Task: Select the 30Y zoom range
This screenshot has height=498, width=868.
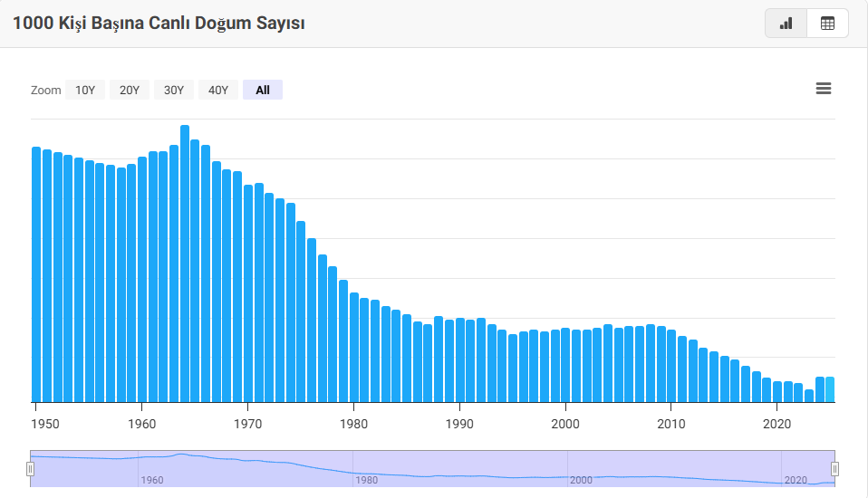Action: click(x=174, y=90)
